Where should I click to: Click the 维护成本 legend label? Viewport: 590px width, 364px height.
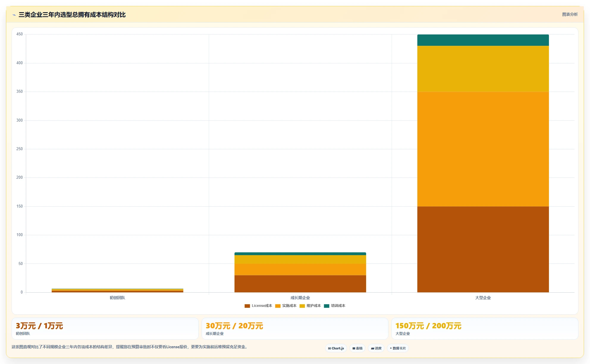click(x=314, y=306)
